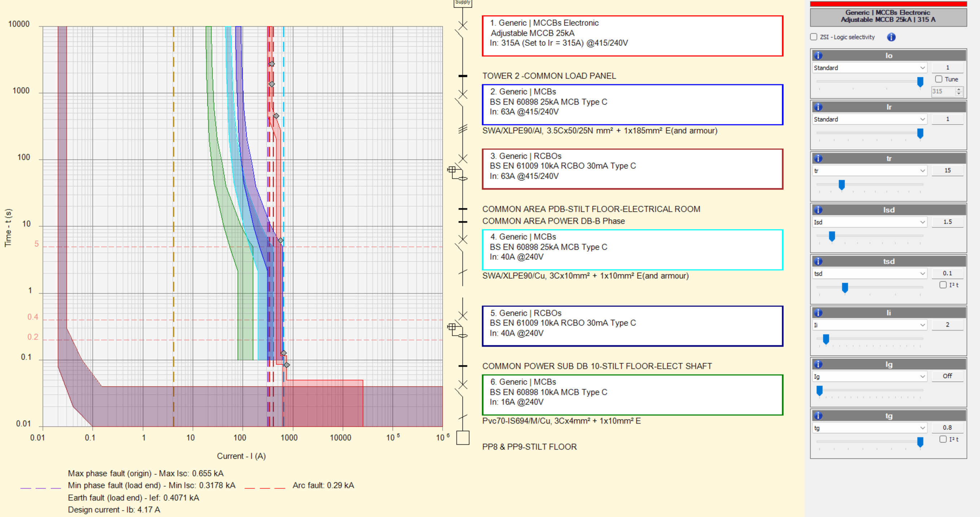This screenshot has width=980, height=517.
Task: Click the 16A MCB breaker symbol in diagram
Action: (x=462, y=388)
